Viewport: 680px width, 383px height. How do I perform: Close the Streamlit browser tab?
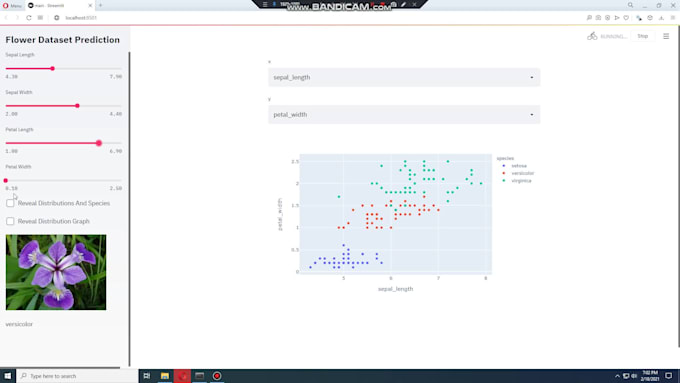(x=90, y=6)
